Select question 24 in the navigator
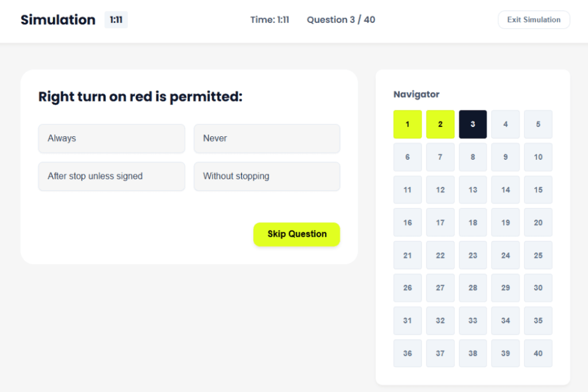588x392 pixels. click(x=506, y=255)
